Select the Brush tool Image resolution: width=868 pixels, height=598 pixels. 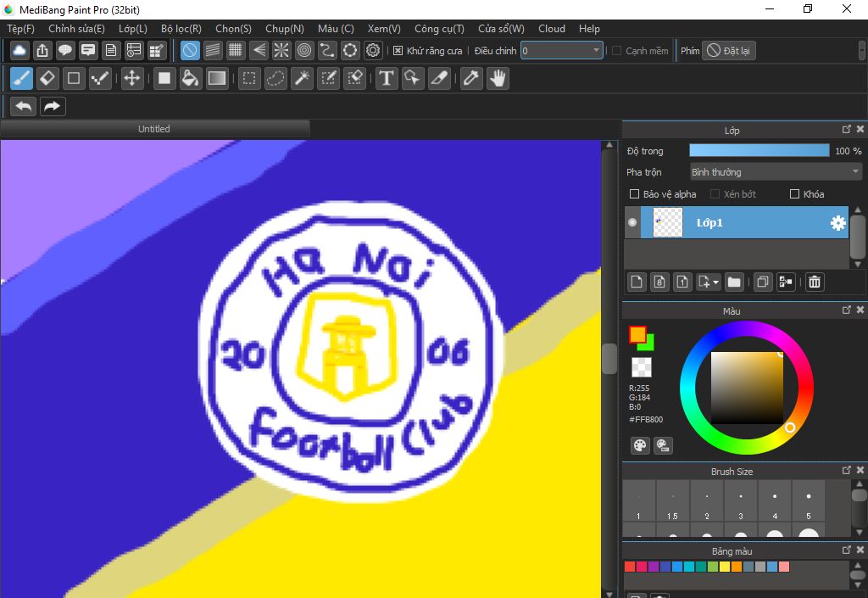coord(21,78)
